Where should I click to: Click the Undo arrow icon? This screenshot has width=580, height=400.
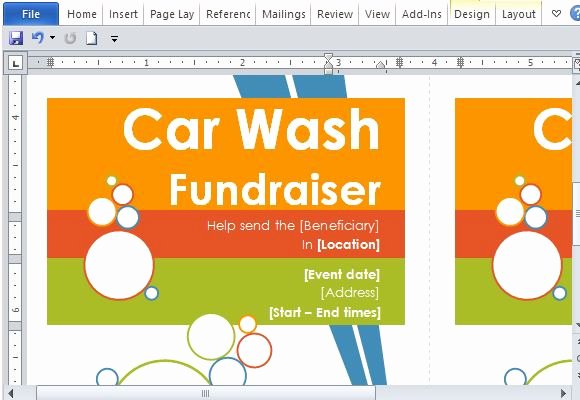tap(38, 38)
